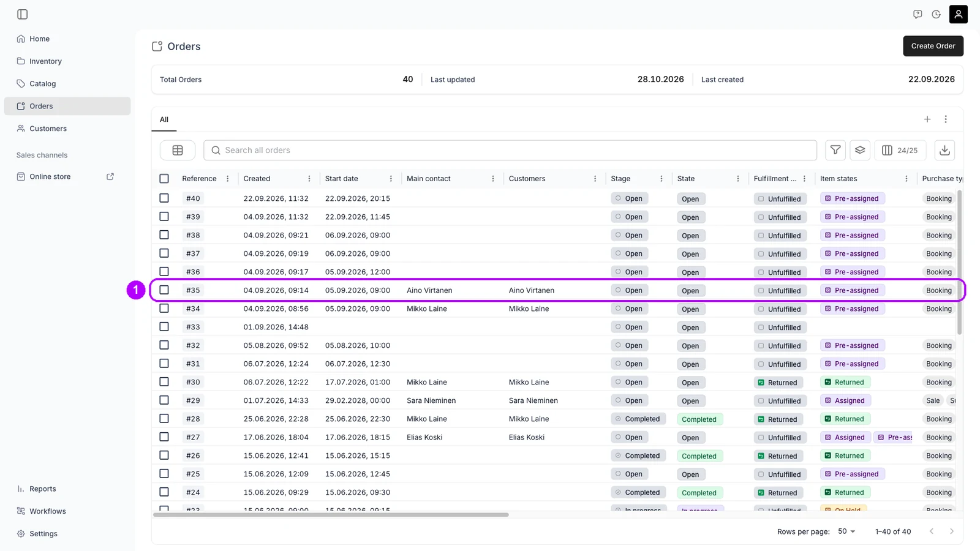Click the Create Order button
Viewport: 980px width, 551px height.
933,46
